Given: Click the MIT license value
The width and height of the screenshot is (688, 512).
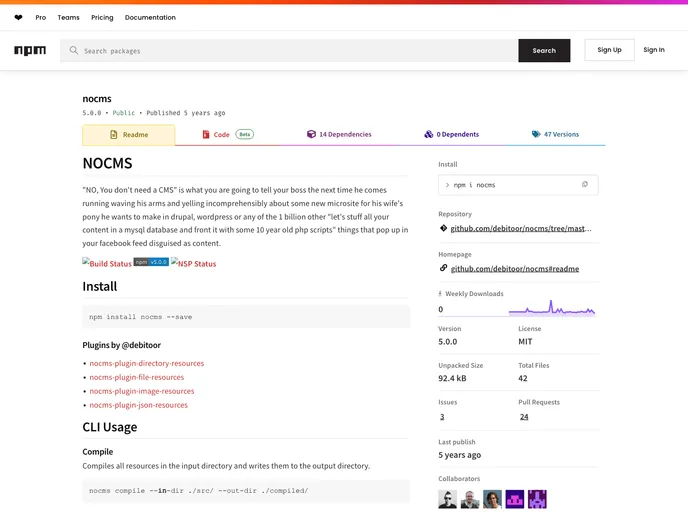Looking at the screenshot, I should [x=525, y=341].
